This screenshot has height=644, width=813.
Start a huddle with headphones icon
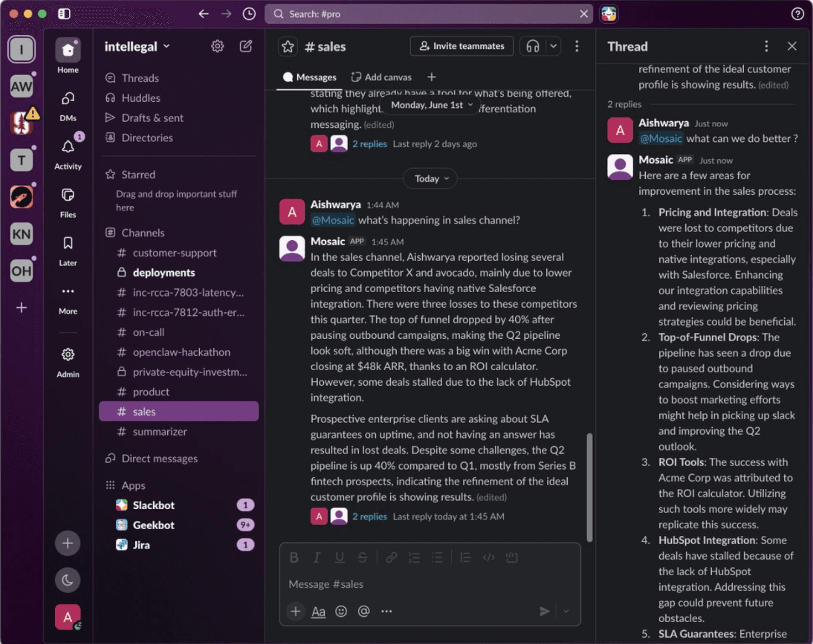tap(532, 46)
